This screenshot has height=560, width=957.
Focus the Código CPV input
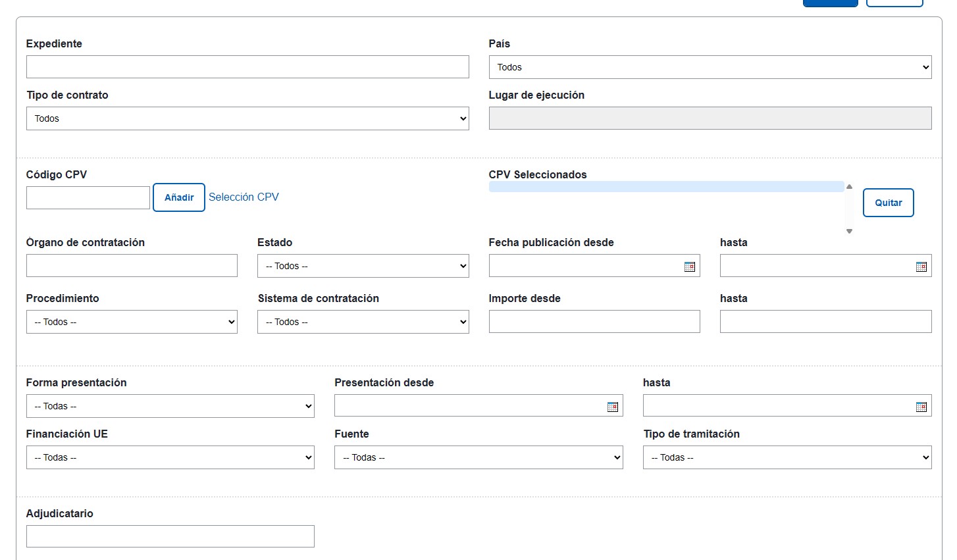[x=88, y=197]
